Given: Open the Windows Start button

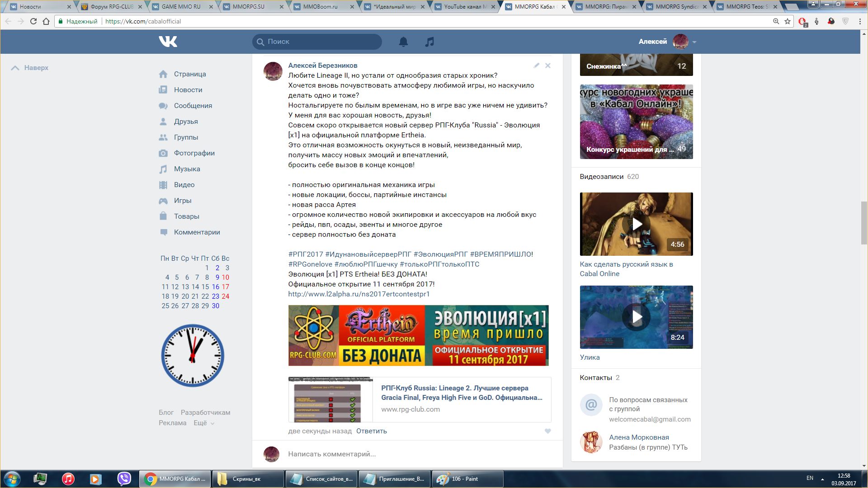Looking at the screenshot, I should pos(12,479).
